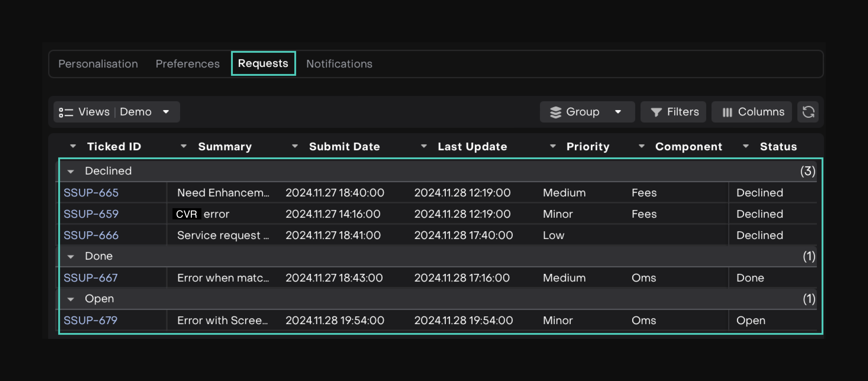
Task: Click the Last Update column menu arrow
Action: (424, 147)
